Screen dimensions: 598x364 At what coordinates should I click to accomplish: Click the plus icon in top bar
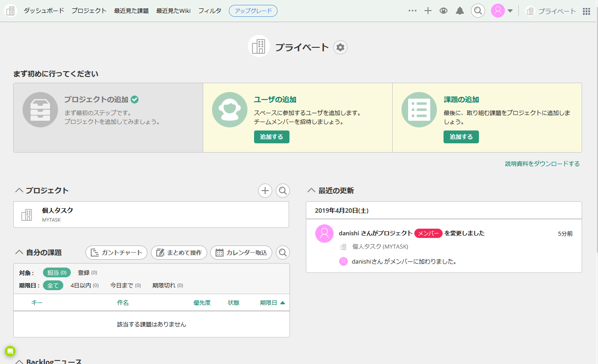click(x=428, y=11)
